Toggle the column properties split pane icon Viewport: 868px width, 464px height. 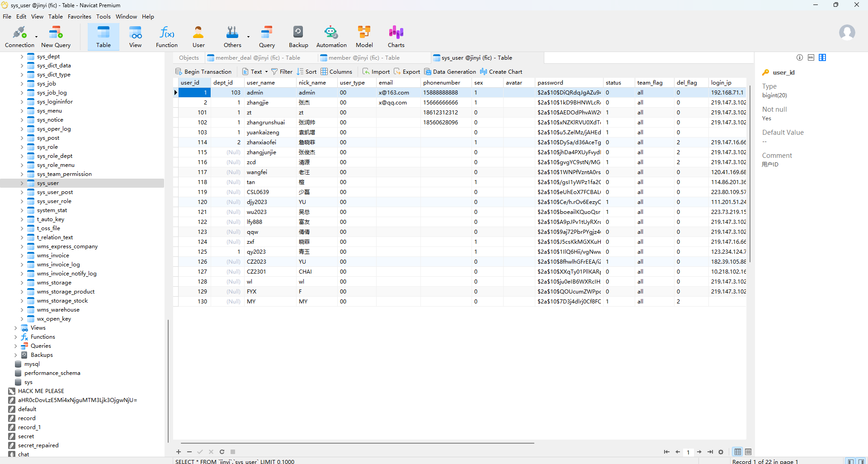coord(822,57)
